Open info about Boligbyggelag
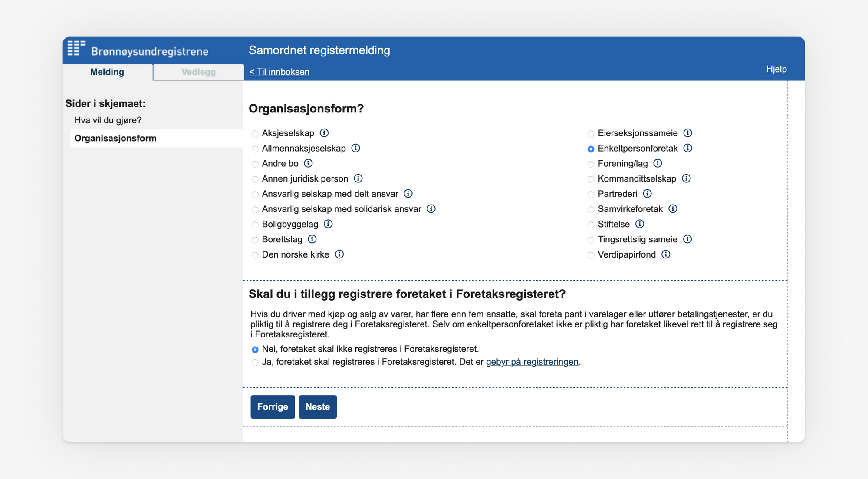This screenshot has width=868, height=479. (x=329, y=224)
